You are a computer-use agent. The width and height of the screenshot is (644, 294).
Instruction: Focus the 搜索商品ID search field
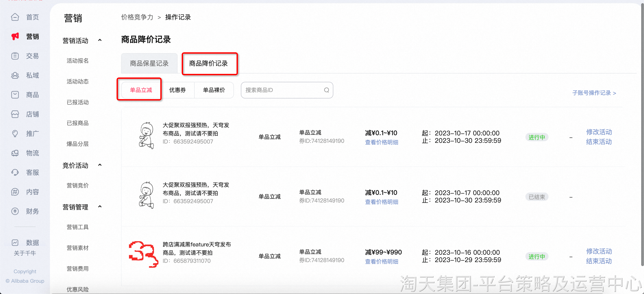click(x=287, y=90)
